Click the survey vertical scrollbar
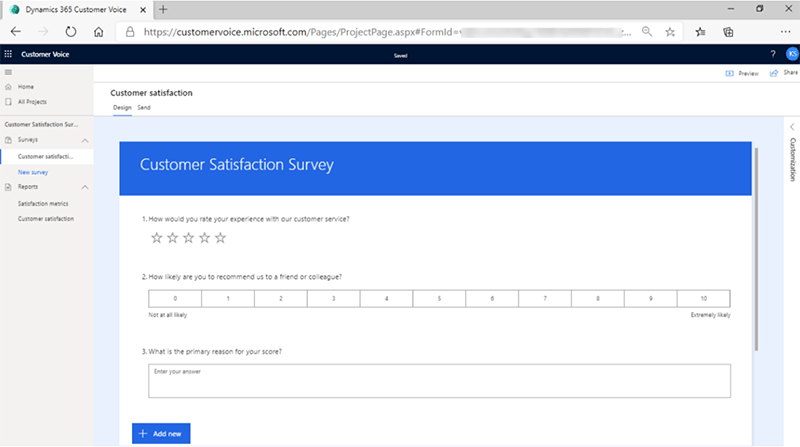Image resolution: width=800 pixels, height=447 pixels. 756,250
